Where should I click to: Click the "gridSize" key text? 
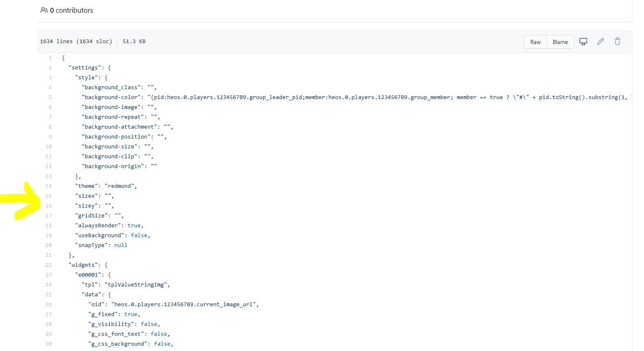point(91,216)
